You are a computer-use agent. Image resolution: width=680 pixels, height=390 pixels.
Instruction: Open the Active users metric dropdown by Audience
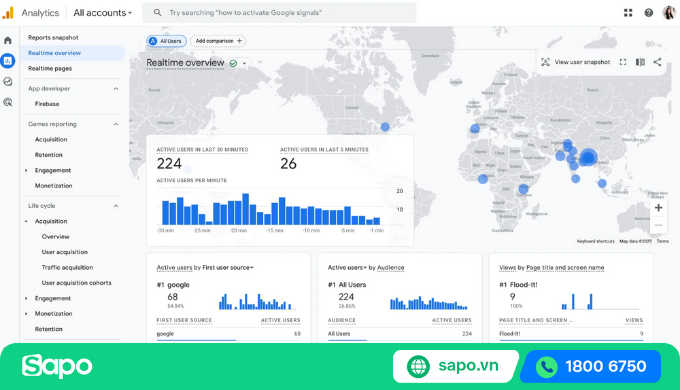tap(347, 268)
